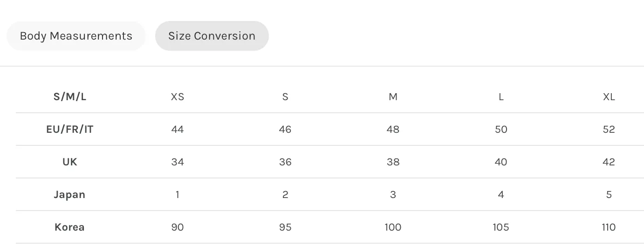Click Korea size 100 cell
Viewport: 644px width, 246px height.
point(393,227)
